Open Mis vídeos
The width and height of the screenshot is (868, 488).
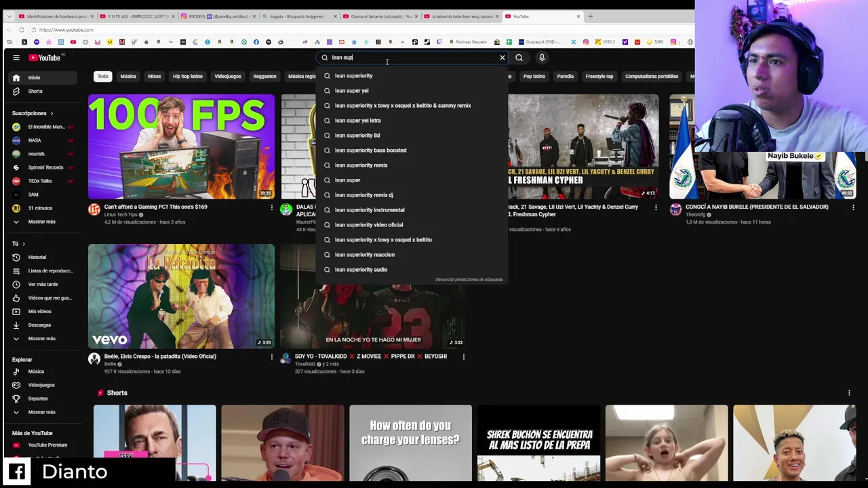(41, 312)
